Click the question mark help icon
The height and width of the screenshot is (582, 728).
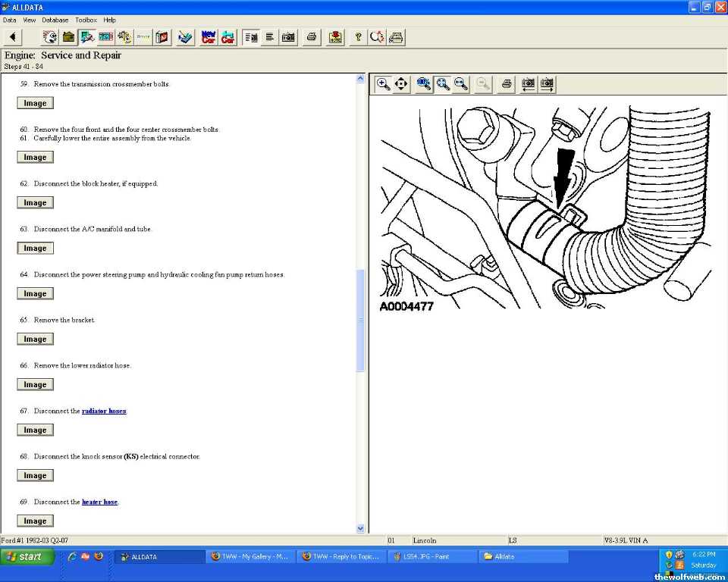click(x=358, y=37)
